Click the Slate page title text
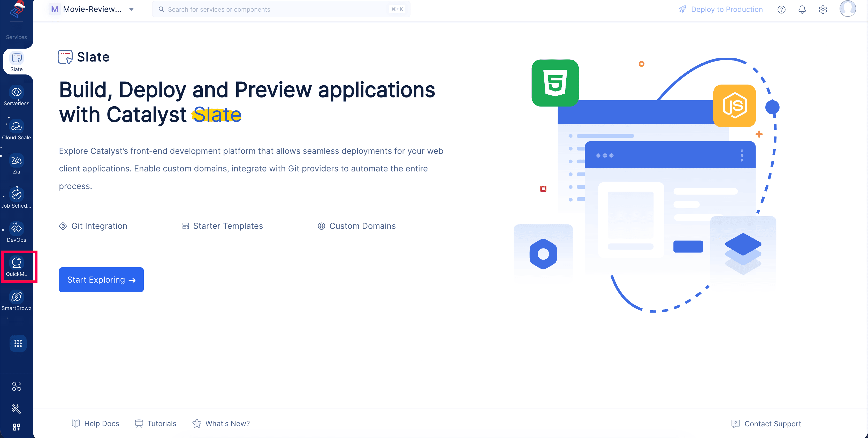This screenshot has height=438, width=868. [93, 57]
